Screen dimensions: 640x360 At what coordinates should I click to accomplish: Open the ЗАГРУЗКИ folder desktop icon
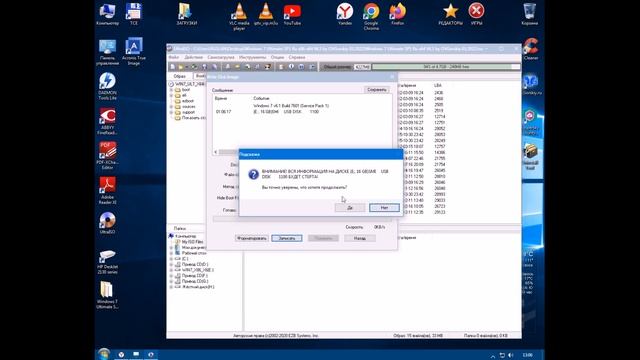click(x=187, y=13)
